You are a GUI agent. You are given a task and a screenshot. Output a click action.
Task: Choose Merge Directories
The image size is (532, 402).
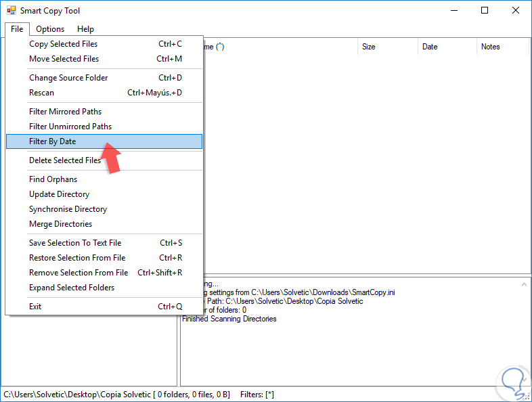pos(104,224)
